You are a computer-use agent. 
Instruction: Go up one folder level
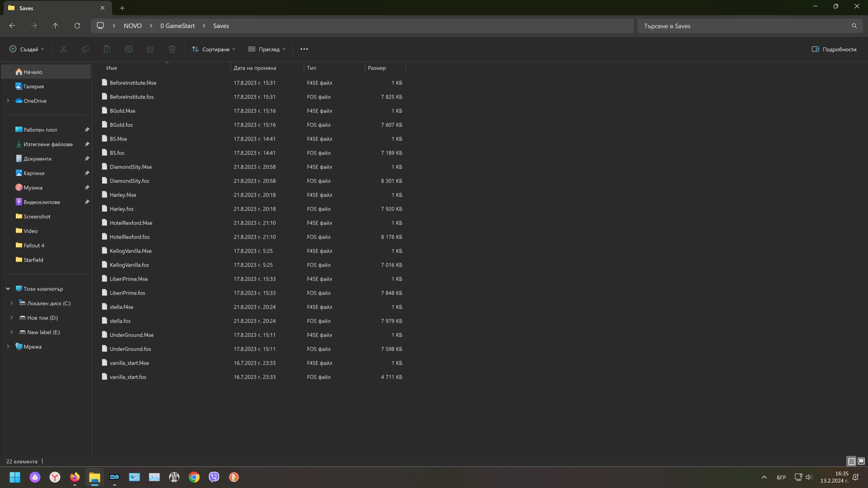pyautogui.click(x=55, y=26)
